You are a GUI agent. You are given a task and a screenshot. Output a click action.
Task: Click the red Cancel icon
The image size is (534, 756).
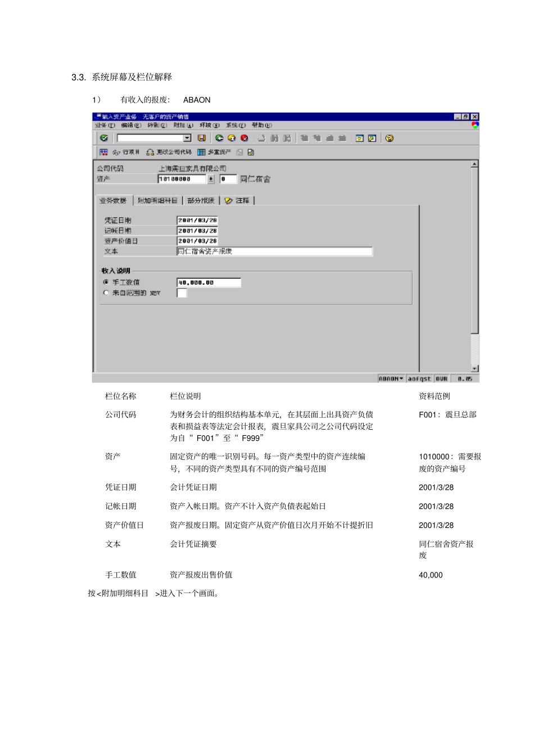pyautogui.click(x=244, y=138)
